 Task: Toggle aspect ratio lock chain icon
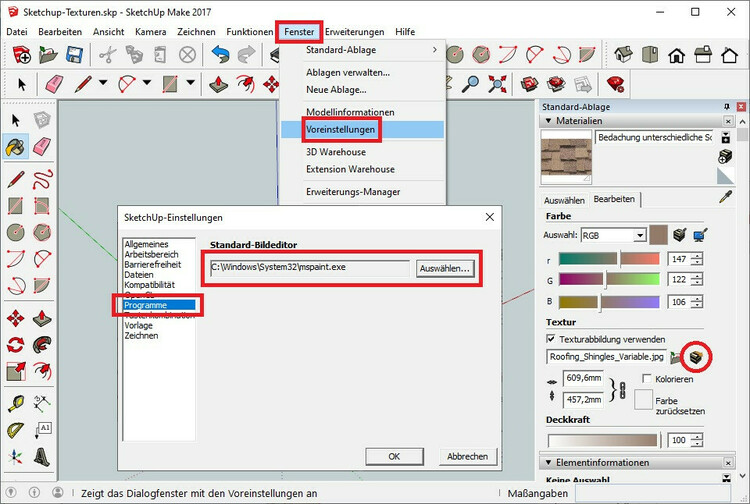(x=622, y=390)
